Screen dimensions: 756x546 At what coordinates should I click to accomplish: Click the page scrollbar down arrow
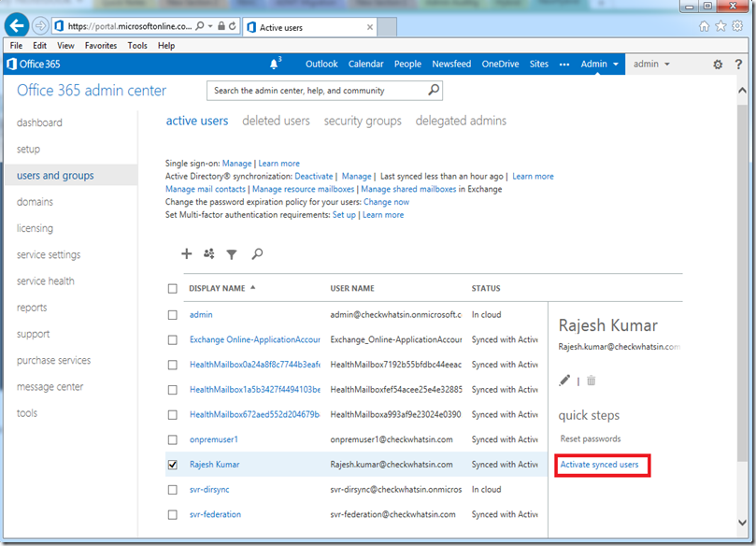743,523
